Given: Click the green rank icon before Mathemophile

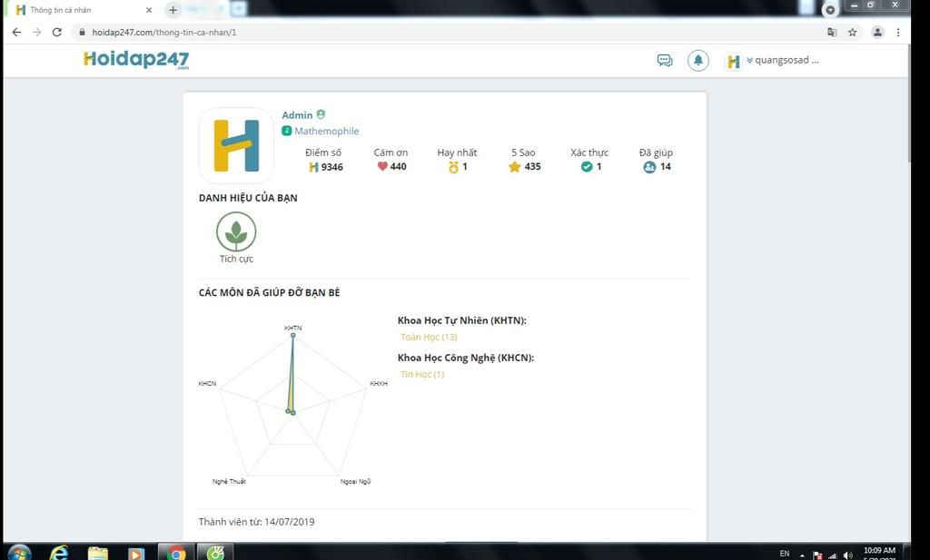Looking at the screenshot, I should (x=286, y=131).
